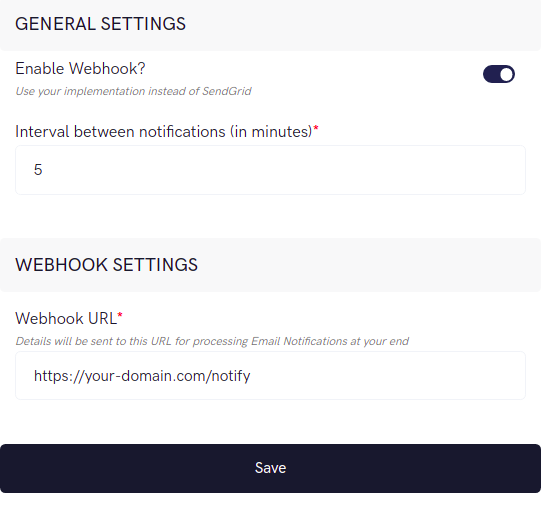543x508 pixels.
Task: Click the "Webhook URL" field label
Action: pos(66,319)
